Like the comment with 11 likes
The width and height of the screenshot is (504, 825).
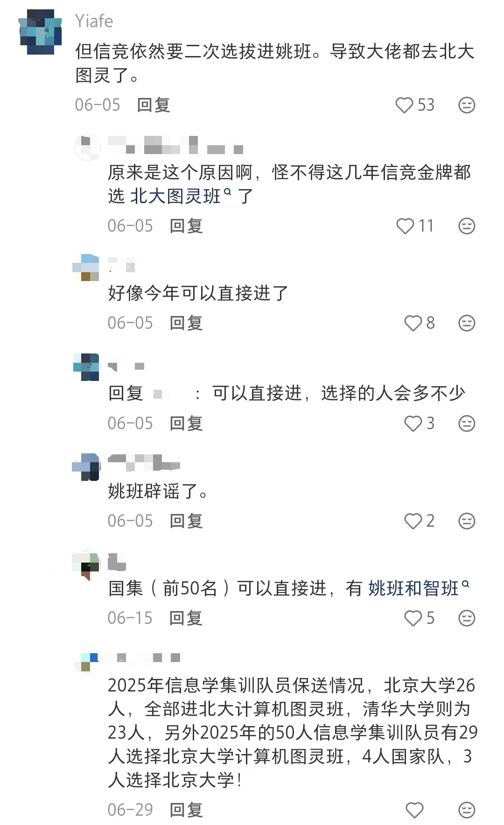pos(405,226)
